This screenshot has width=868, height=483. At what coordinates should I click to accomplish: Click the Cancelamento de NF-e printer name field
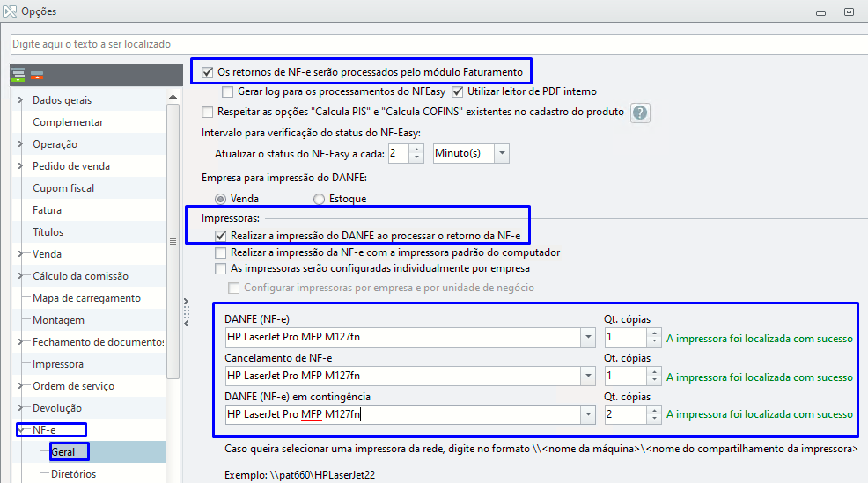click(403, 376)
